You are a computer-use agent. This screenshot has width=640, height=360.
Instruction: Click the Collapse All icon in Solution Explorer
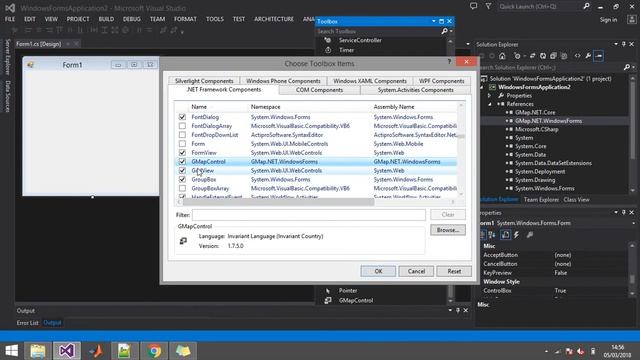(x=553, y=56)
